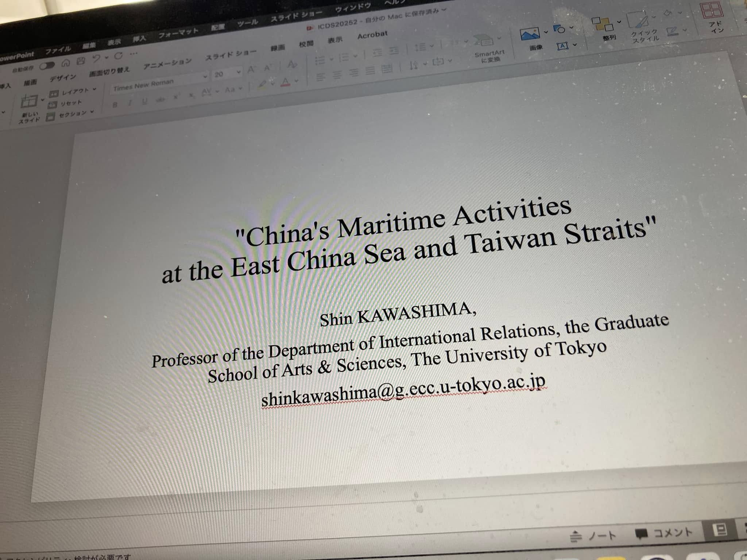Switch to the 描画 ribbon tab
The image size is (747, 560).
point(30,83)
